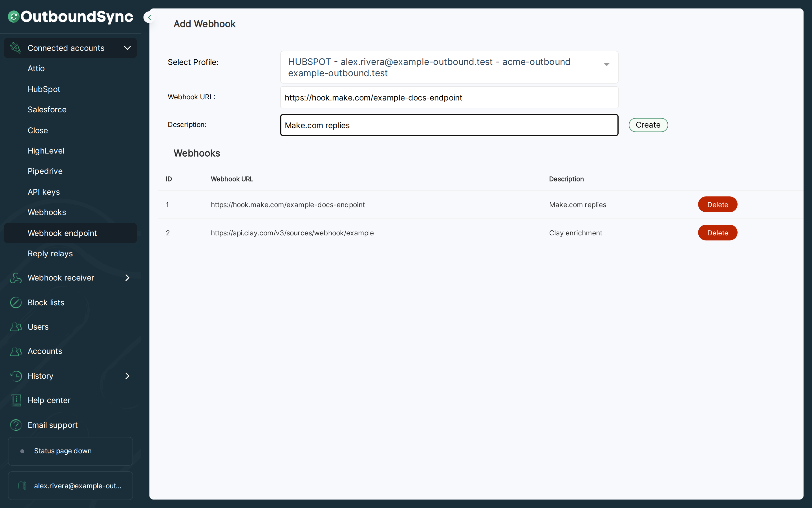Open the Select Profile dropdown
This screenshot has height=508, width=812.
[449, 67]
